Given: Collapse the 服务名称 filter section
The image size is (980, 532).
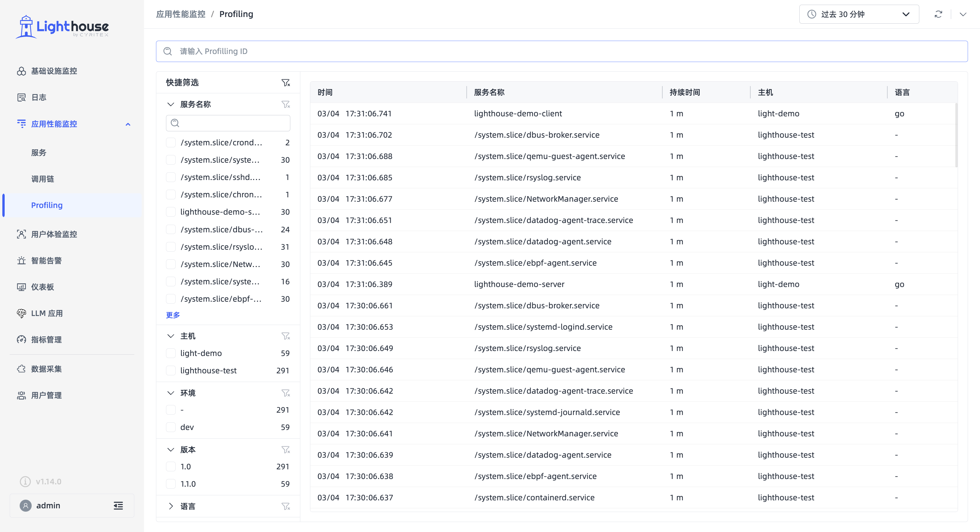Looking at the screenshot, I should (x=170, y=104).
